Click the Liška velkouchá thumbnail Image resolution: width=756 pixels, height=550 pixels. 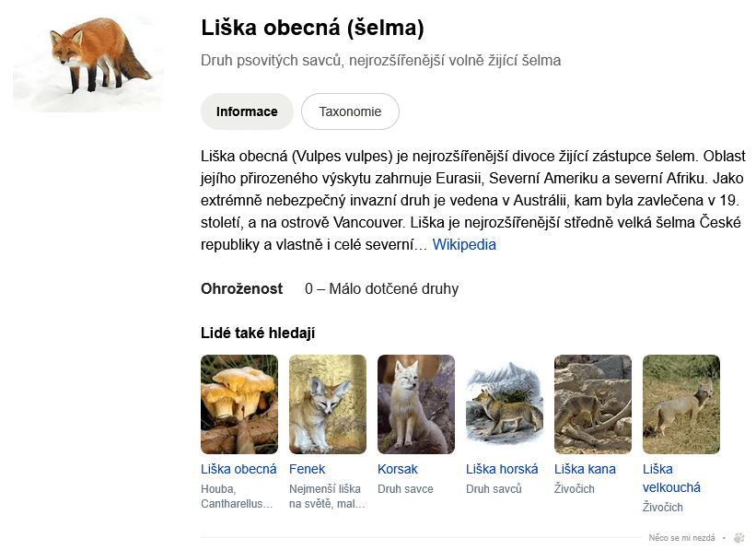click(x=681, y=404)
